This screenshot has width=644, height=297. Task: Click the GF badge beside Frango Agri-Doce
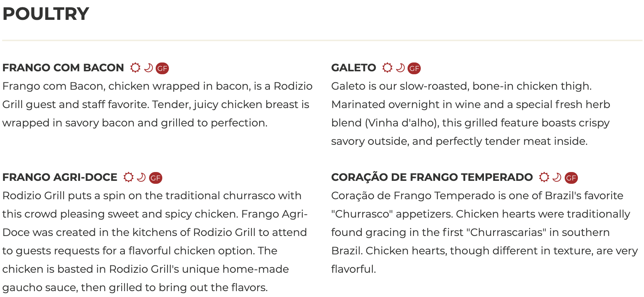pyautogui.click(x=156, y=178)
